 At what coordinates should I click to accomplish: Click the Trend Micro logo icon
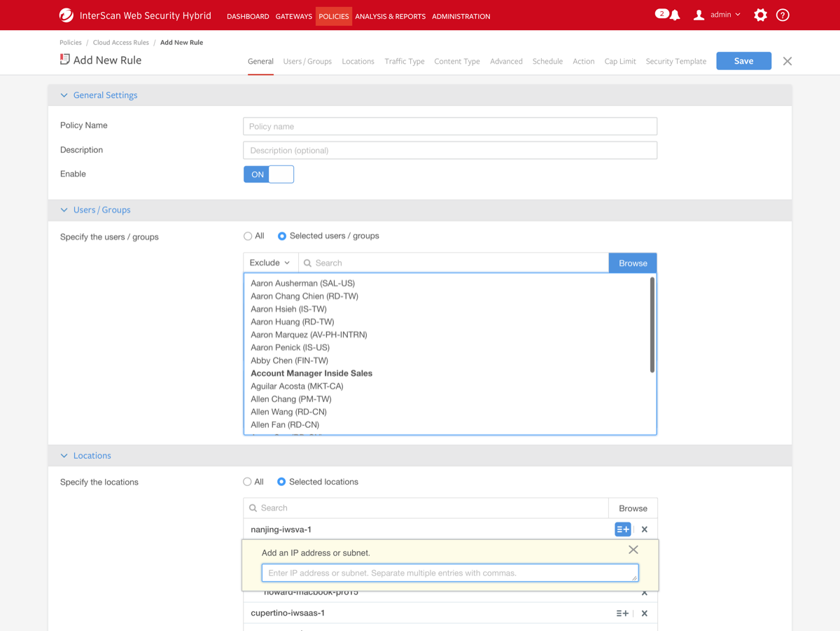click(x=66, y=15)
